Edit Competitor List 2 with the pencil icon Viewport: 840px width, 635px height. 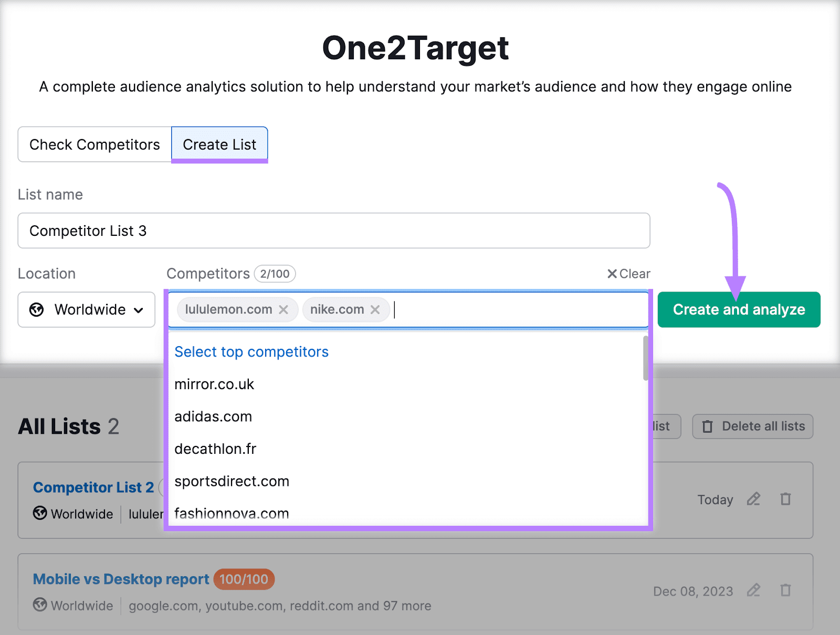pos(753,499)
